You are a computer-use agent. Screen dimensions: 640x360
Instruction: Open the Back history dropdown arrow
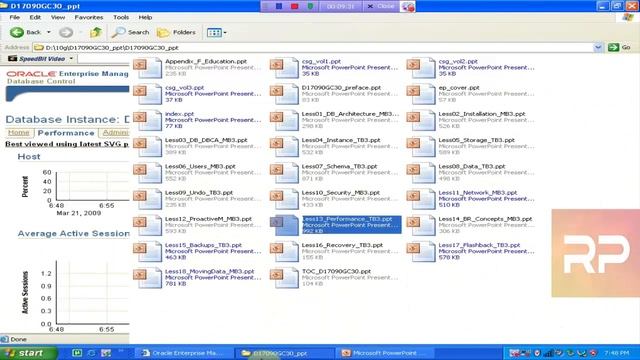click(x=49, y=32)
